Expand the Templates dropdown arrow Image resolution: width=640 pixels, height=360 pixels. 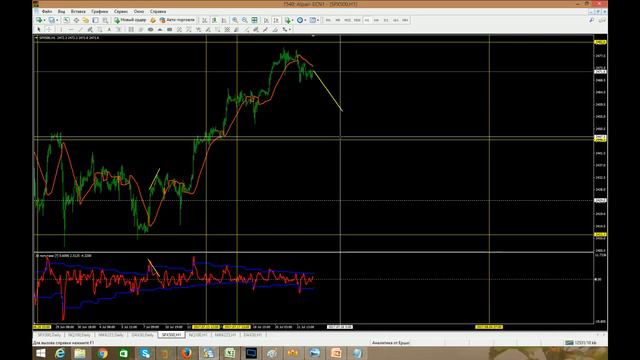tap(318, 20)
